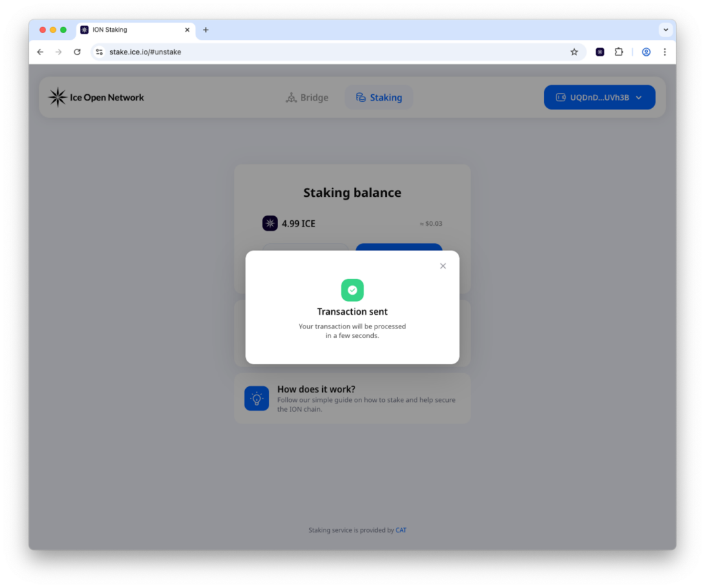
Task: Reload the page with the refresh icon
Action: tap(76, 52)
